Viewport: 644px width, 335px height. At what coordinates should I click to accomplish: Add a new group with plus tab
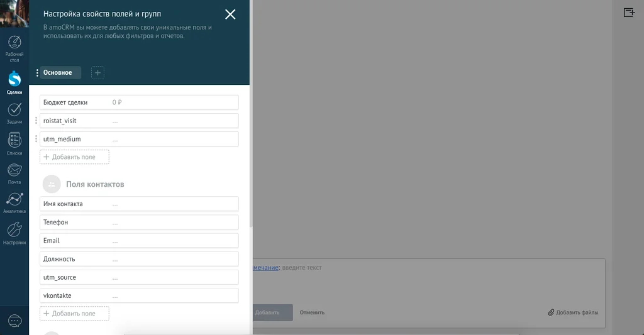click(x=97, y=73)
